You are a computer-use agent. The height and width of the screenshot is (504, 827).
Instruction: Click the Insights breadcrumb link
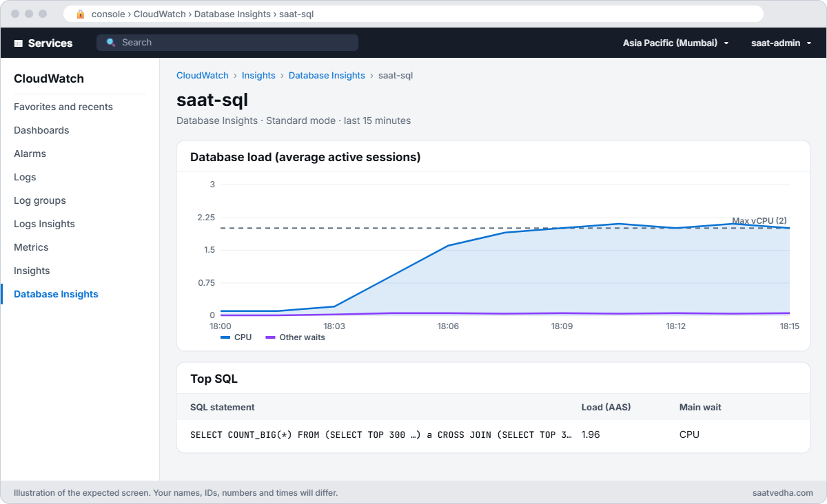(258, 76)
